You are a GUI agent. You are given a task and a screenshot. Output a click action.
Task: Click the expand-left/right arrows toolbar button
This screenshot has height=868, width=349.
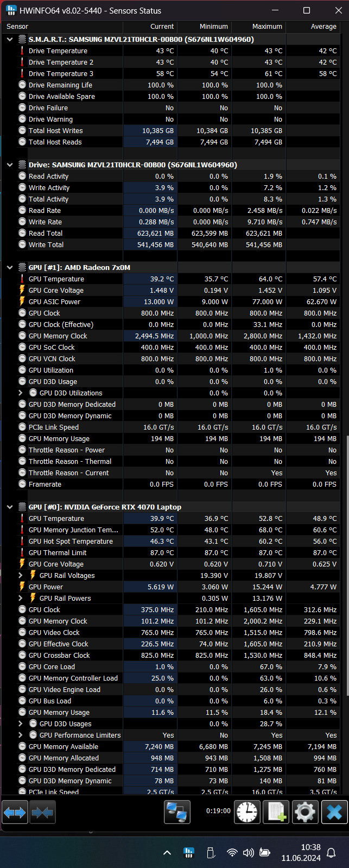coord(15,813)
